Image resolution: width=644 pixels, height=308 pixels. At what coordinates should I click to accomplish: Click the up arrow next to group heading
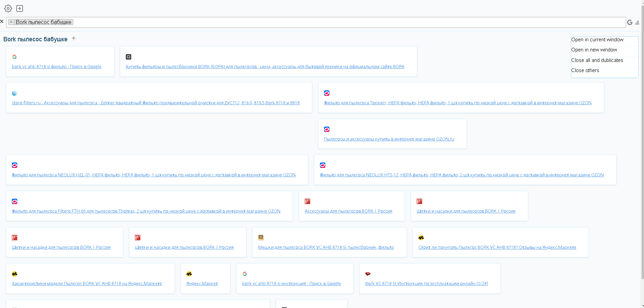(x=74, y=39)
